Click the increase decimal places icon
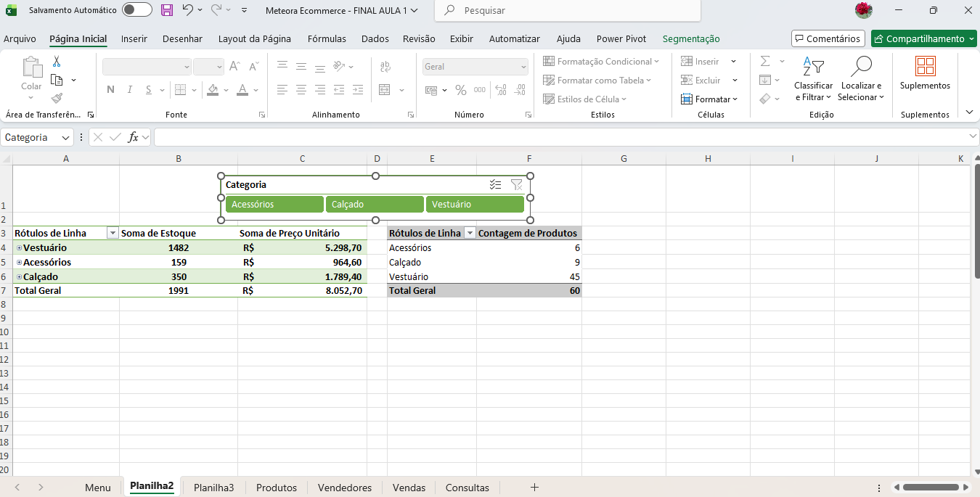 [x=500, y=90]
